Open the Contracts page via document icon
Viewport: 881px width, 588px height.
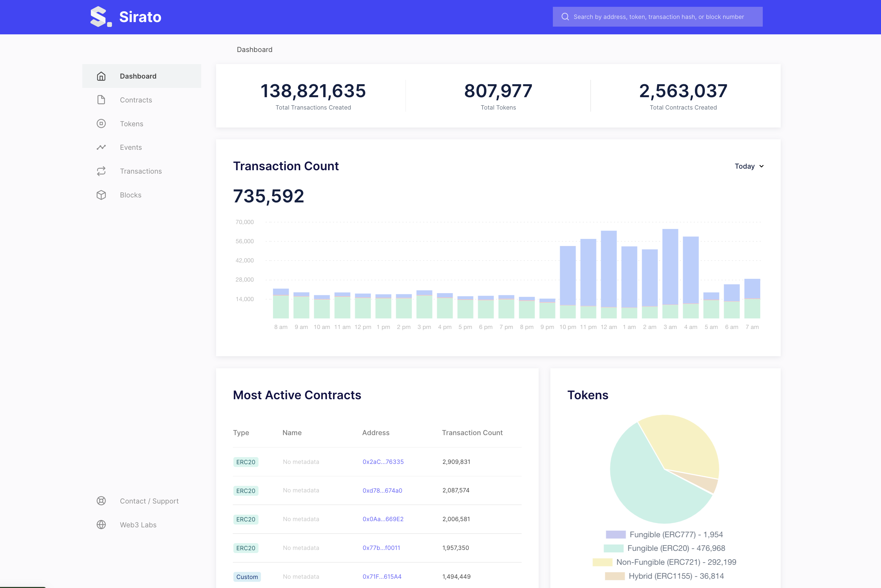[101, 100]
